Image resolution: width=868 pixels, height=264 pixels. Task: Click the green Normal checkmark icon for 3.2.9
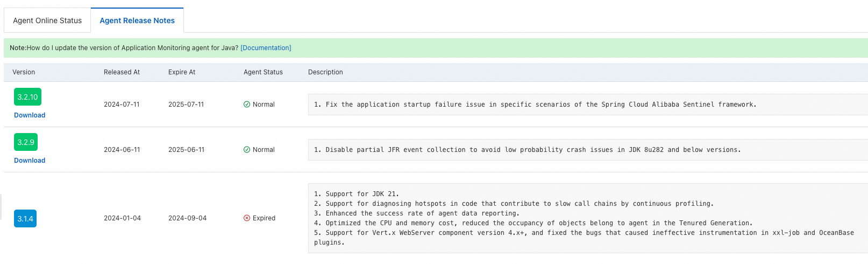[247, 150]
